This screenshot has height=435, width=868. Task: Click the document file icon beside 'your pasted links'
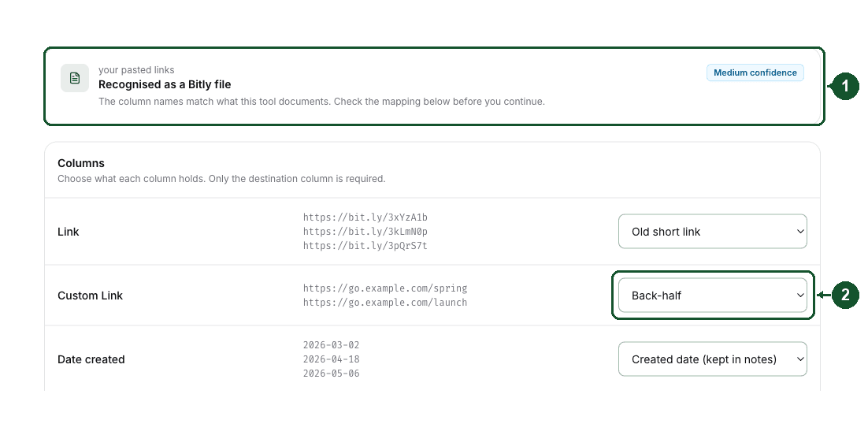(75, 78)
